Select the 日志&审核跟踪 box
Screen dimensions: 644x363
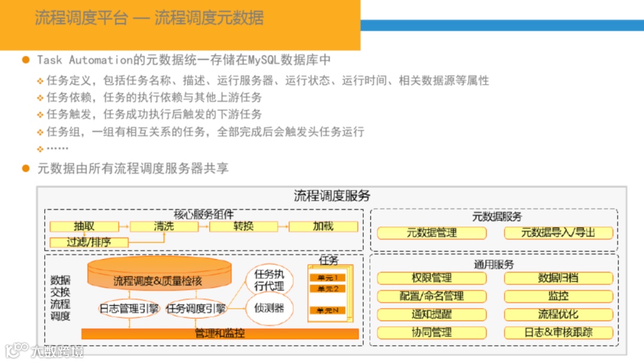pos(559,333)
